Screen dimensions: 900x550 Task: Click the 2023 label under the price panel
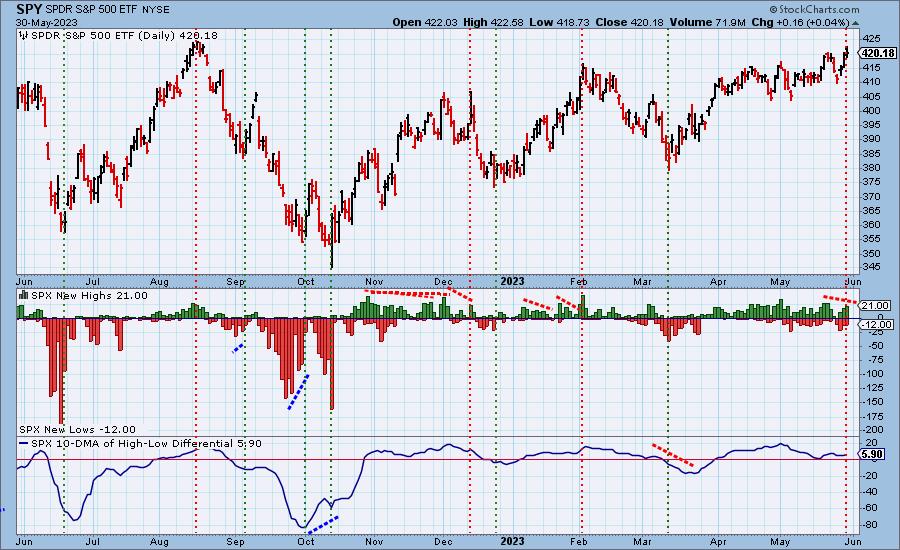tap(513, 281)
